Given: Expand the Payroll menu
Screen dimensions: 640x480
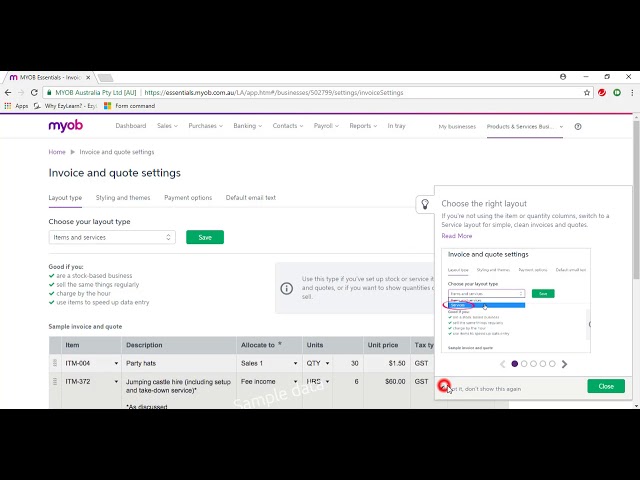Looking at the screenshot, I should tap(326, 126).
